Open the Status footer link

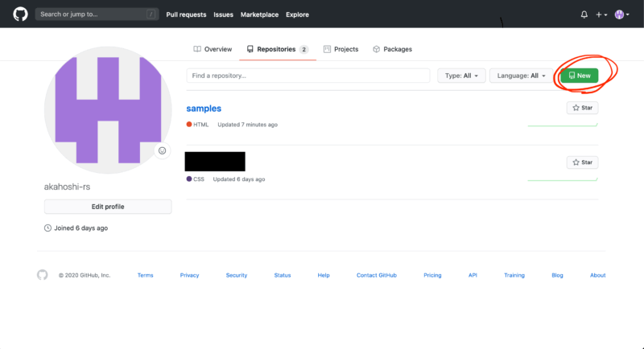pos(283,275)
